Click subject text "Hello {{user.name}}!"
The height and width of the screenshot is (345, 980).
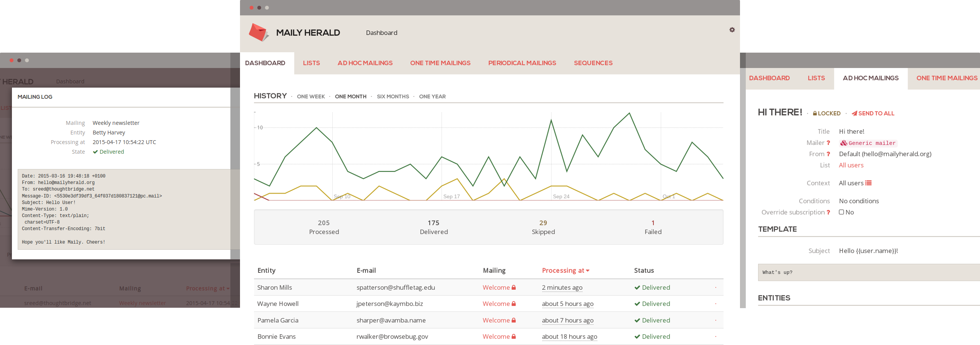pos(868,251)
